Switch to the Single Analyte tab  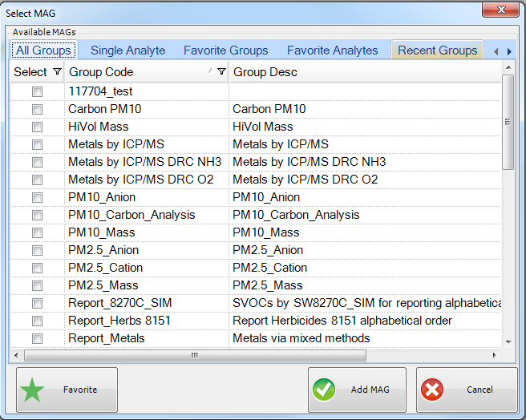click(x=127, y=50)
